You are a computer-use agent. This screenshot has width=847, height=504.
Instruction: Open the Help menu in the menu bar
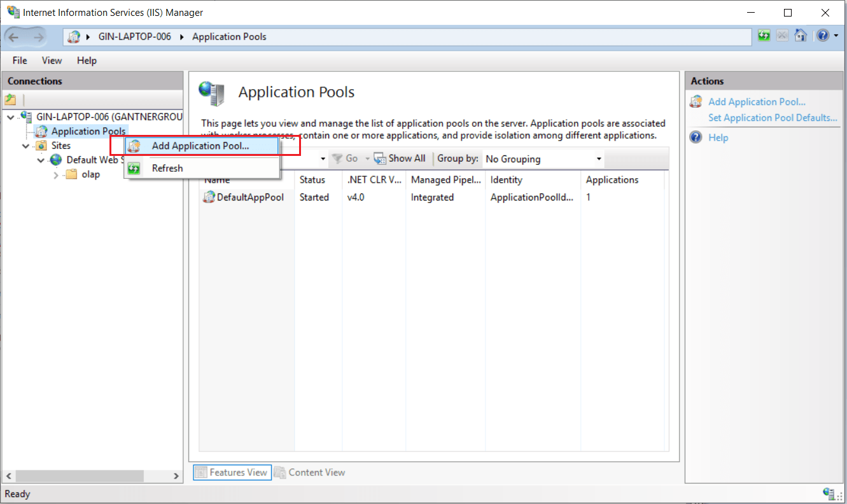pyautogui.click(x=87, y=60)
